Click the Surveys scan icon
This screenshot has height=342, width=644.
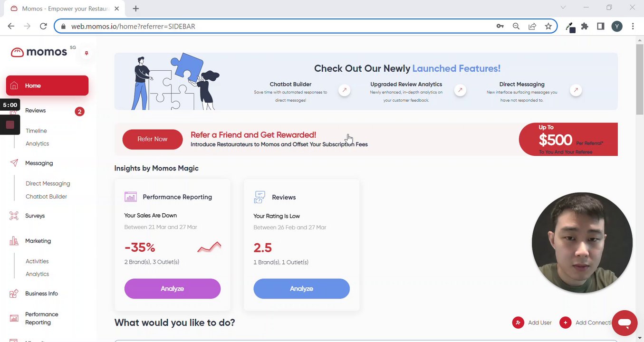[x=14, y=216]
